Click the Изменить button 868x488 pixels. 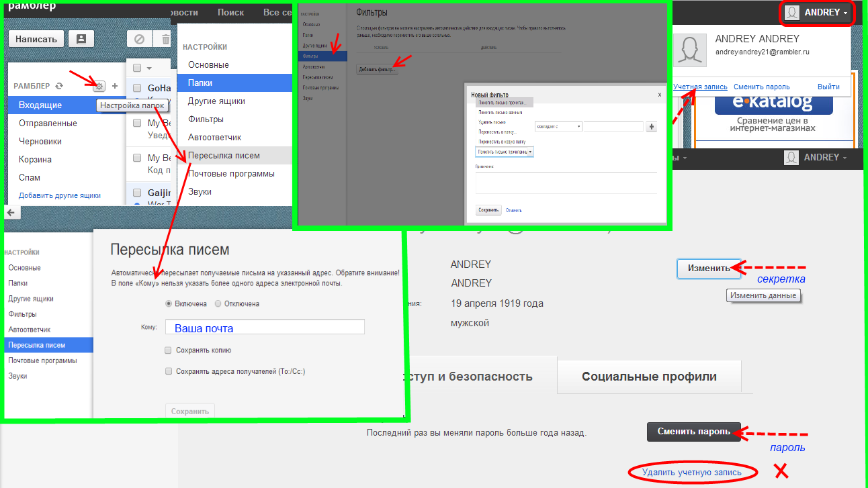point(708,268)
